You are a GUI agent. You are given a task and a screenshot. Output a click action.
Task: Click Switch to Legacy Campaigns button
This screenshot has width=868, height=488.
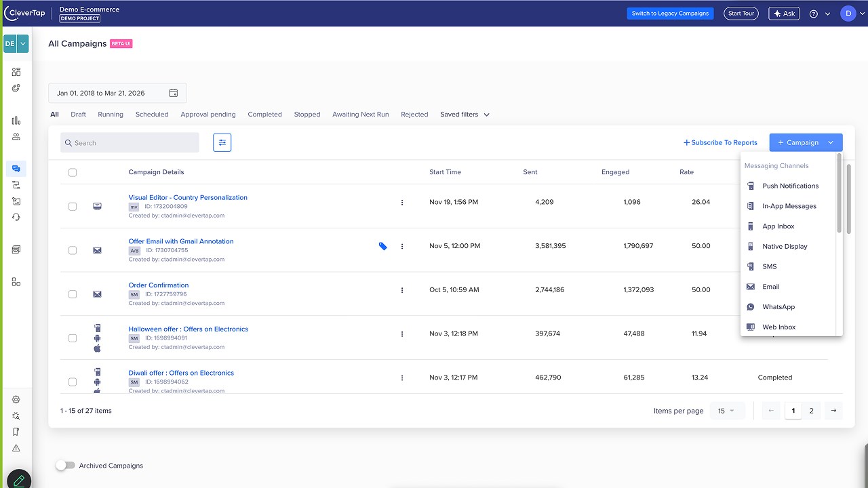pyautogui.click(x=670, y=14)
